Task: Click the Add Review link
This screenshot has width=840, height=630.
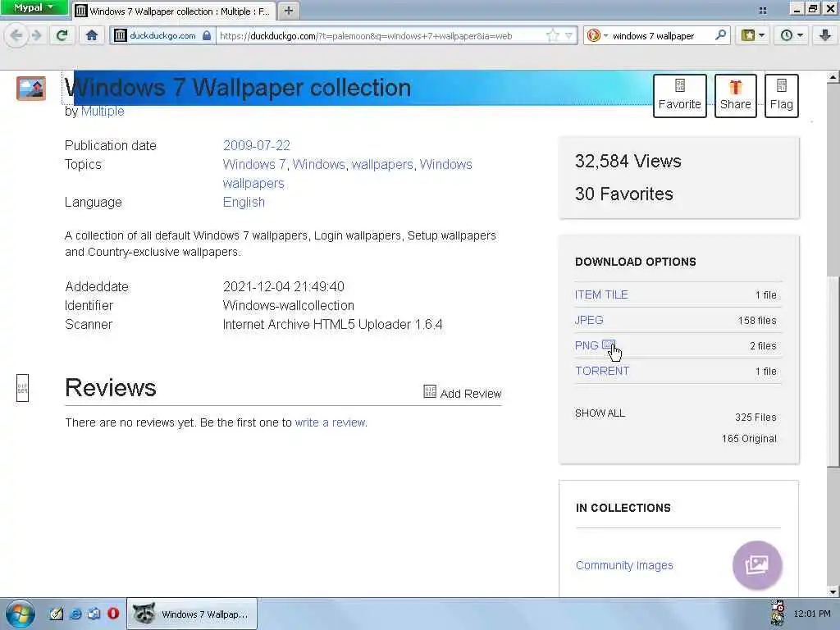Action: (470, 394)
